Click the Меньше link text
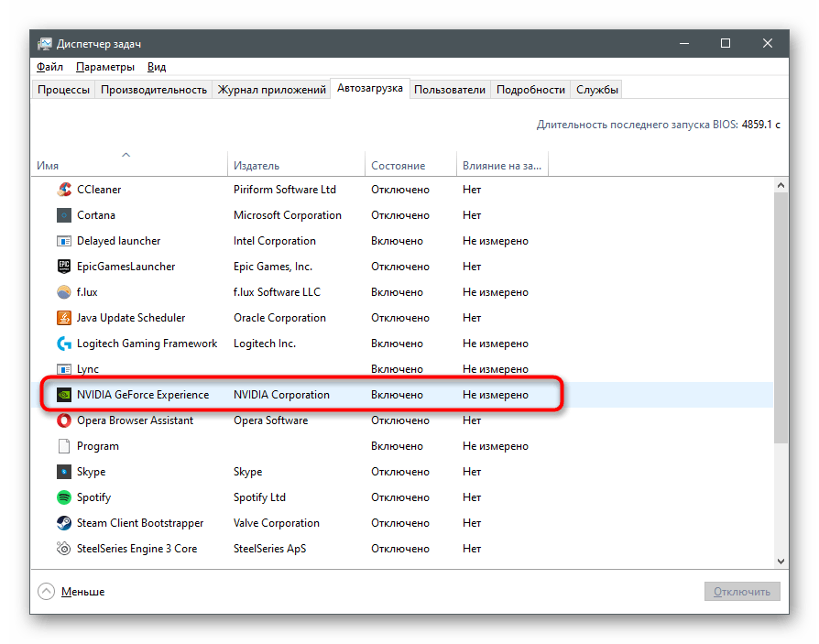Viewport: 819px width, 644px height. pyautogui.click(x=82, y=592)
